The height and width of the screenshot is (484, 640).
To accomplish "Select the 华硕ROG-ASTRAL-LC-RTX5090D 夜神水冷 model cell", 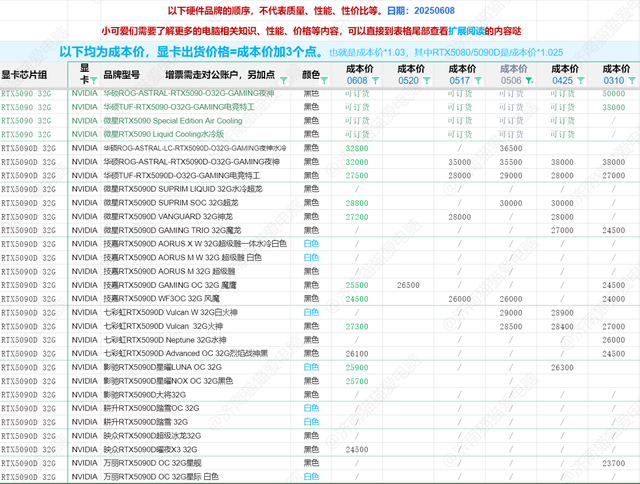I will [195, 148].
